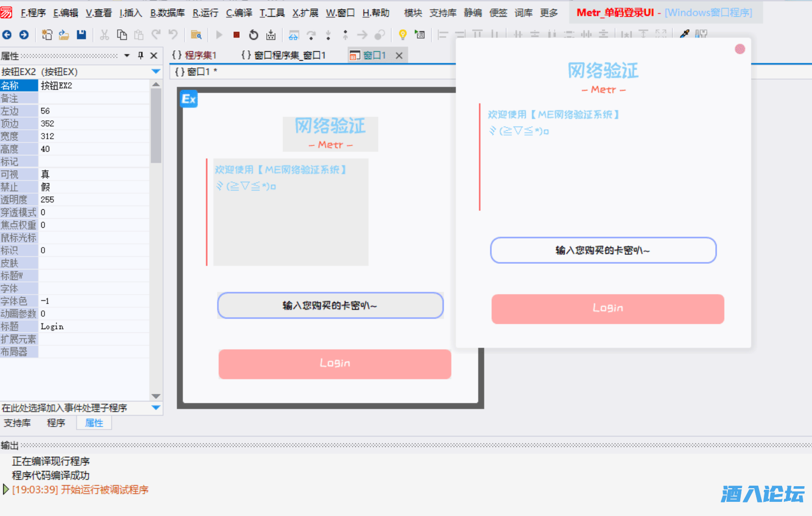Toggle the pin on the 属性 panel
This screenshot has height=516, width=812.
[140, 55]
